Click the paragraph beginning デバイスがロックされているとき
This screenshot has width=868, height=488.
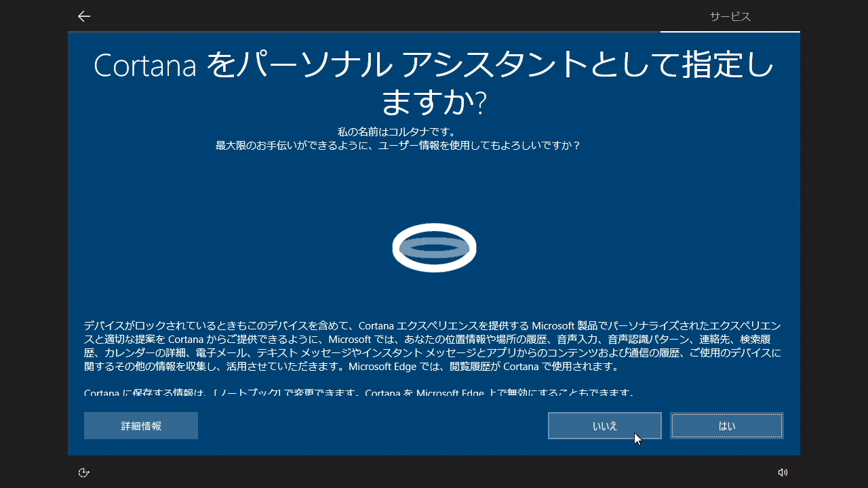(x=433, y=346)
